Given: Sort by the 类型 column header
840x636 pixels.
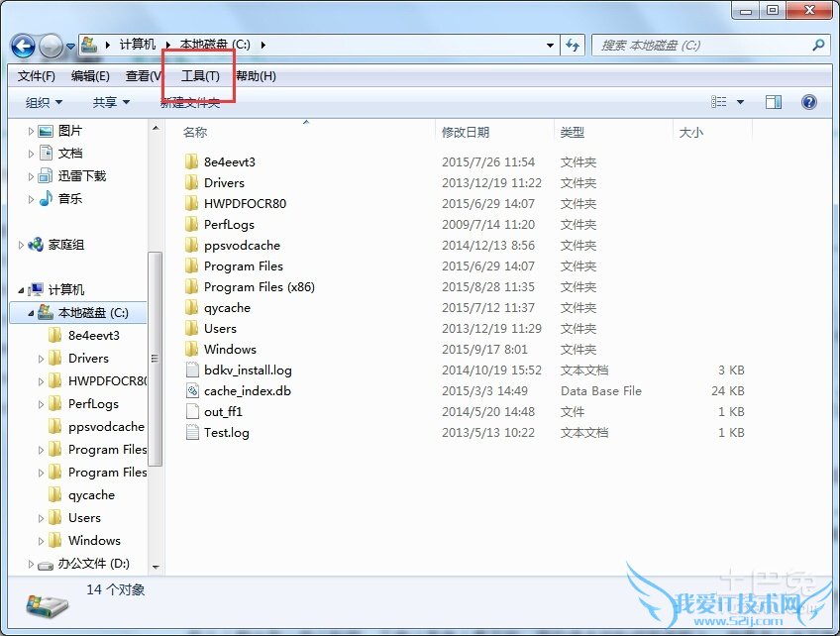Looking at the screenshot, I should tap(573, 133).
